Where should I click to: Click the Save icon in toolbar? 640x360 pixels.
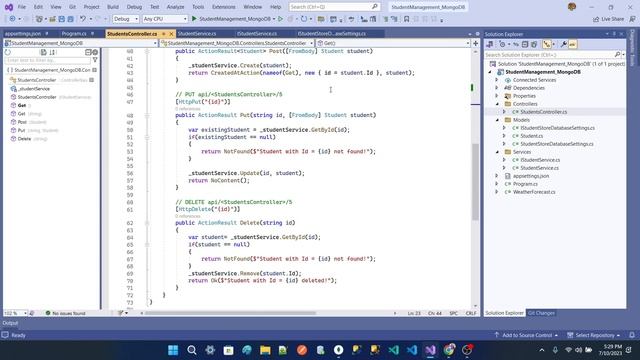click(x=62, y=19)
